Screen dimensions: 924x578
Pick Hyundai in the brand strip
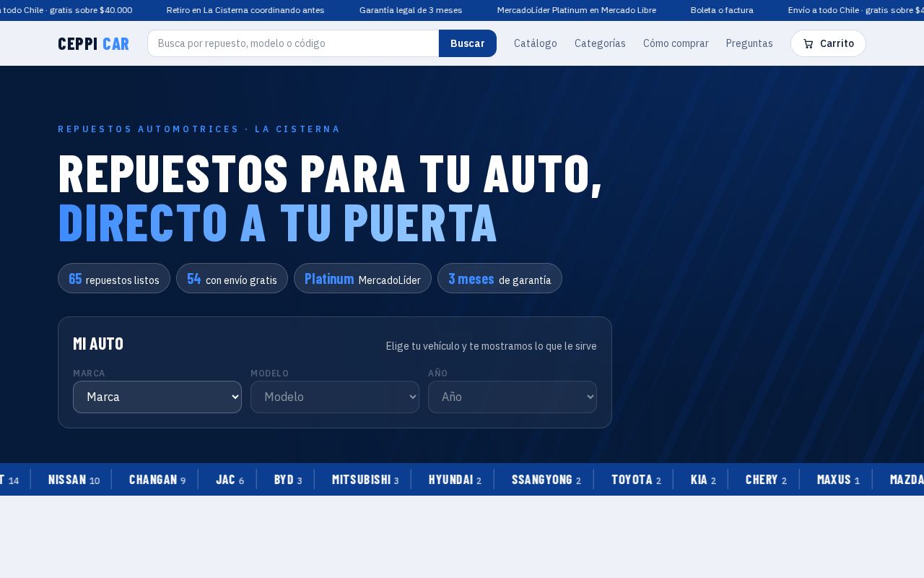(455, 480)
